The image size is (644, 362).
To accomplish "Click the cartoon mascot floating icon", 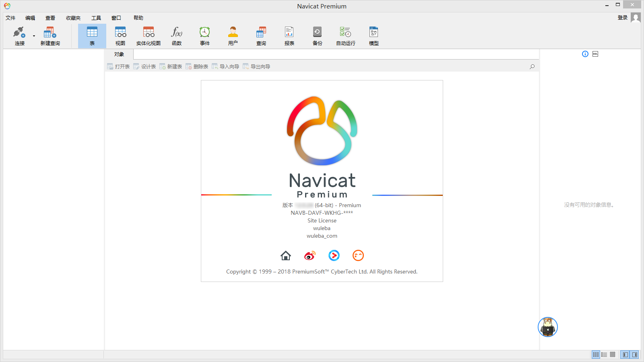I will pos(548,327).
